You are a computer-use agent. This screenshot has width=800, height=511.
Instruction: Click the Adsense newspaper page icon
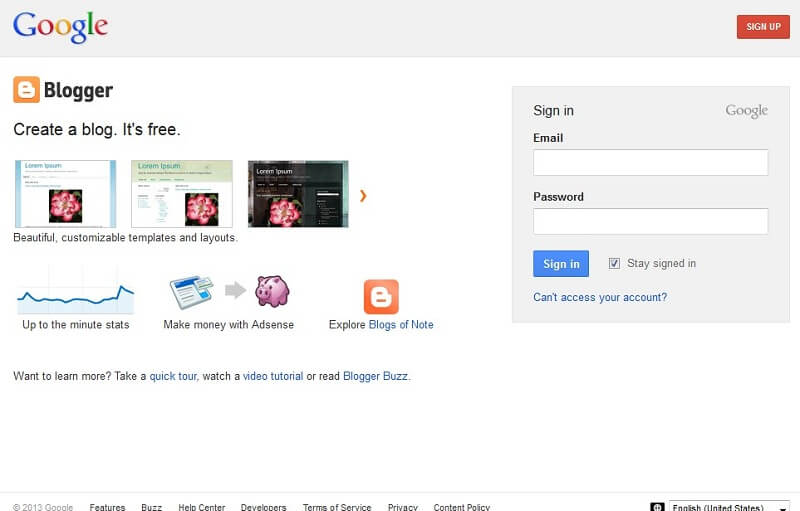[x=191, y=292]
